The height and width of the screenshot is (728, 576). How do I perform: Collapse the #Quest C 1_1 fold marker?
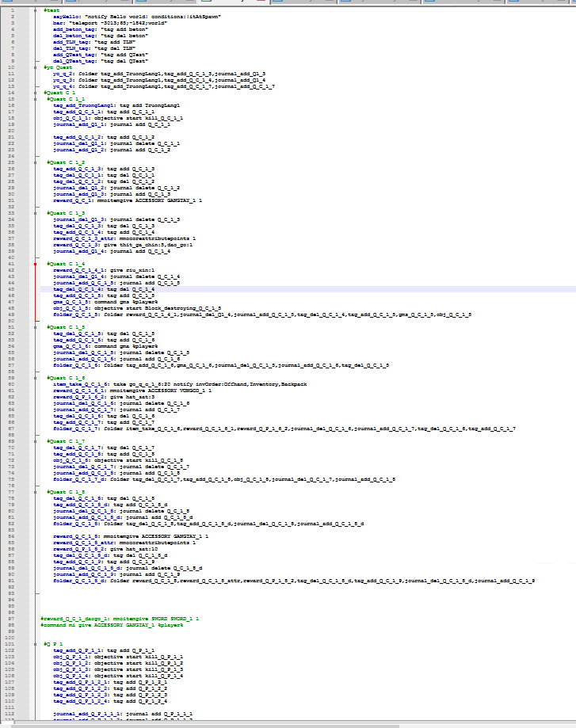point(36,99)
